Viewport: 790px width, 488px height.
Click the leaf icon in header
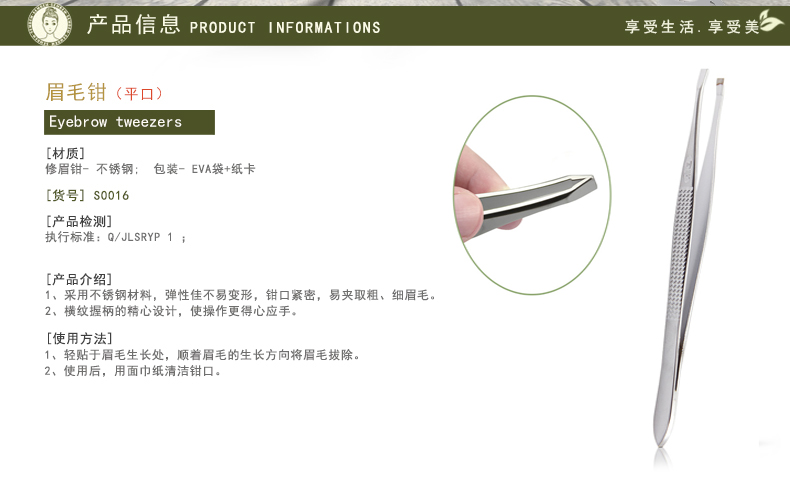coord(771,21)
